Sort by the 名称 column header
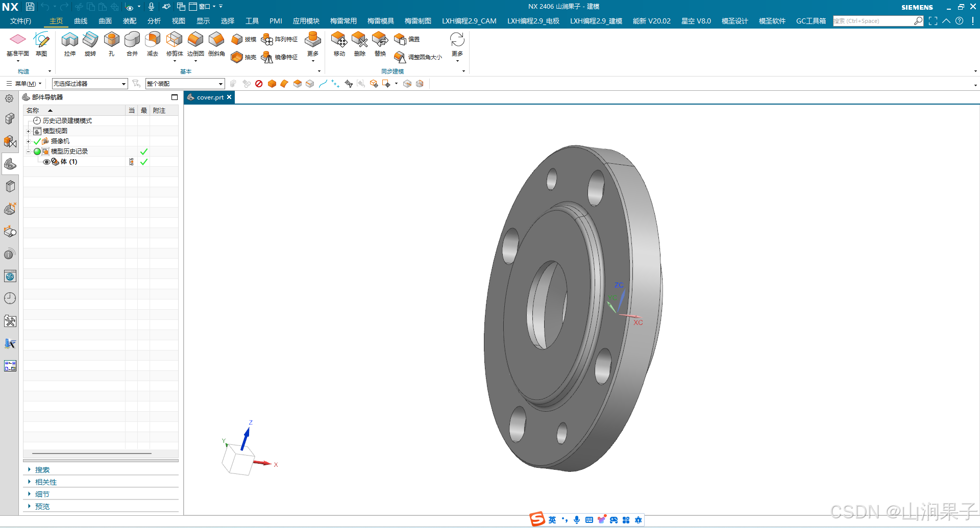Screen dimensions: 980x528 point(75,110)
